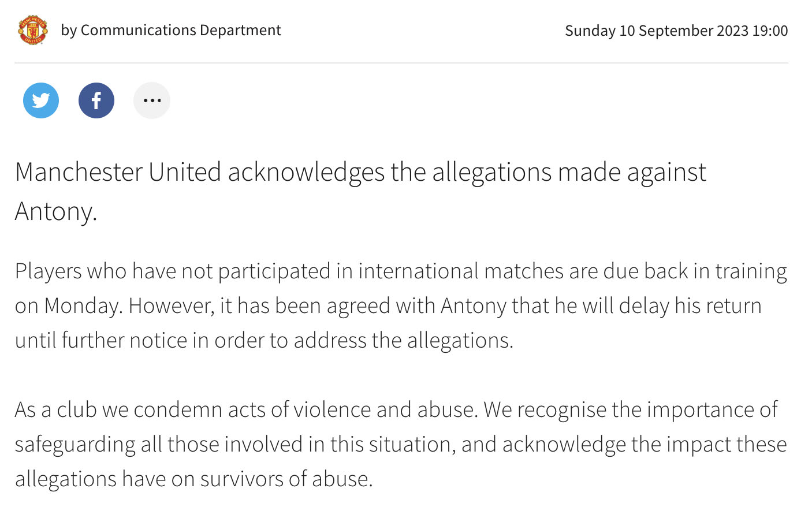Click the Sunday 10 September 2023 date
The height and width of the screenshot is (507, 812).
pos(656,31)
